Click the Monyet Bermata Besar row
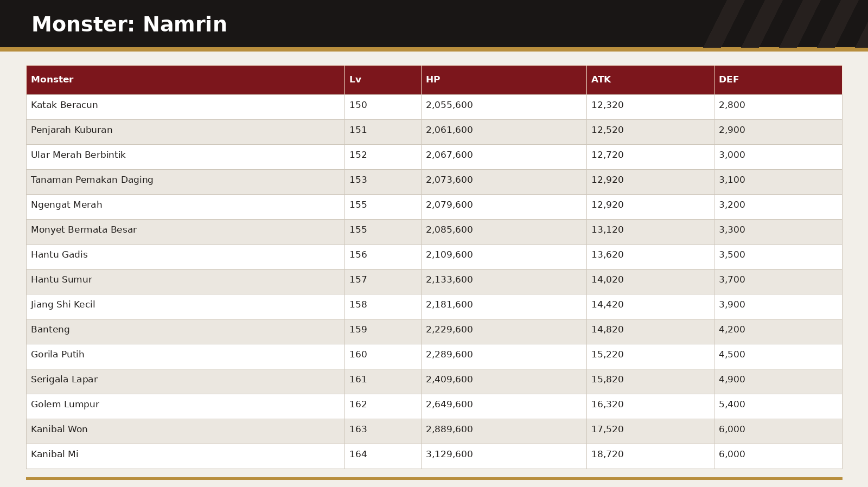868x487 pixels. pos(434,232)
